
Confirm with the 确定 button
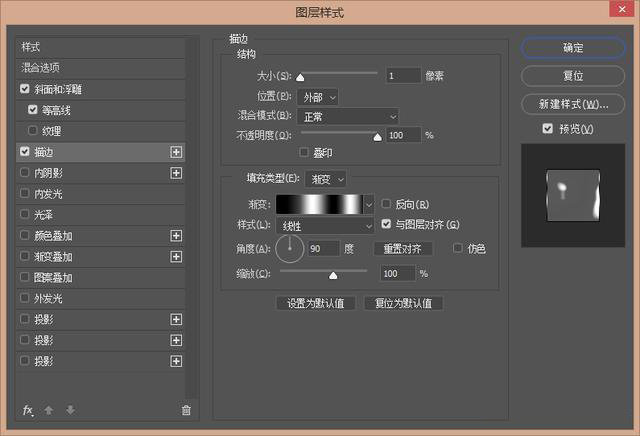[573, 48]
